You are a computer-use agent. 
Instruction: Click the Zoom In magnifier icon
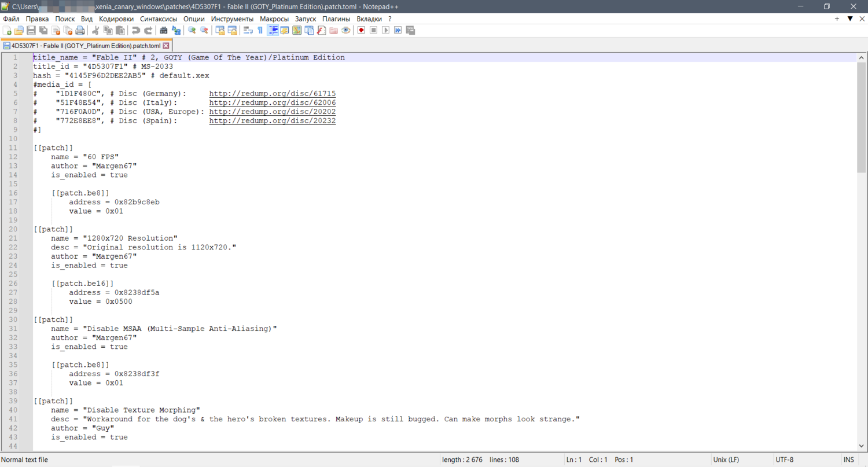pos(192,30)
